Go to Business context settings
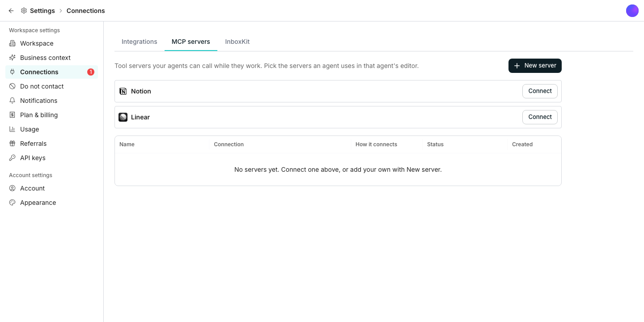Image resolution: width=644 pixels, height=322 pixels. point(51,58)
